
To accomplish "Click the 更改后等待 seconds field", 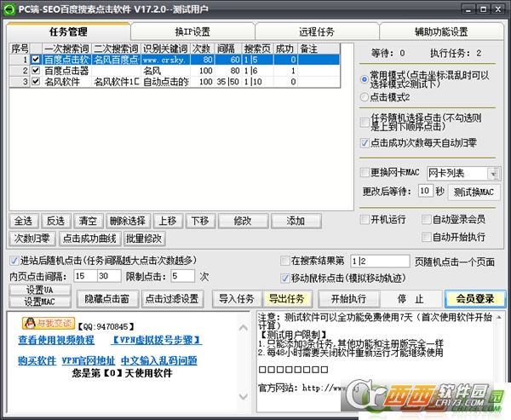I will (x=425, y=191).
